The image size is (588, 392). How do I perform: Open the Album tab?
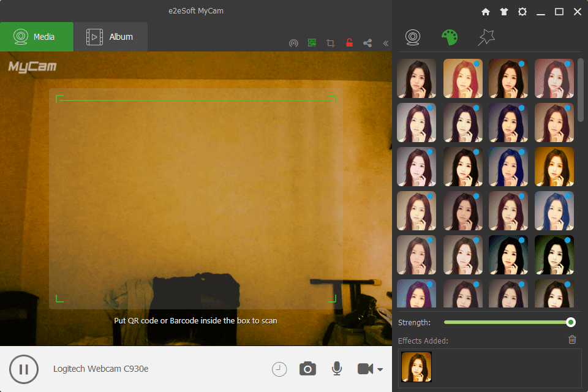[x=111, y=37]
